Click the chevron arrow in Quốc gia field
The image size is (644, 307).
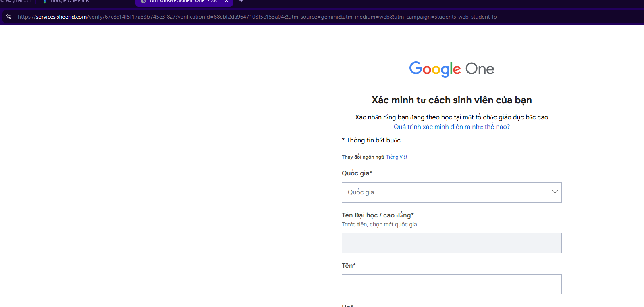click(555, 192)
